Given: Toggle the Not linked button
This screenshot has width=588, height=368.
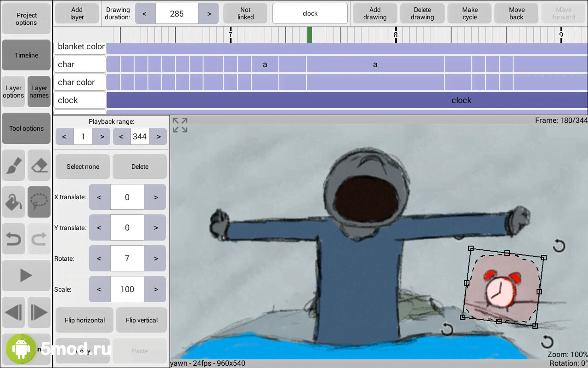Looking at the screenshot, I should tap(245, 13).
